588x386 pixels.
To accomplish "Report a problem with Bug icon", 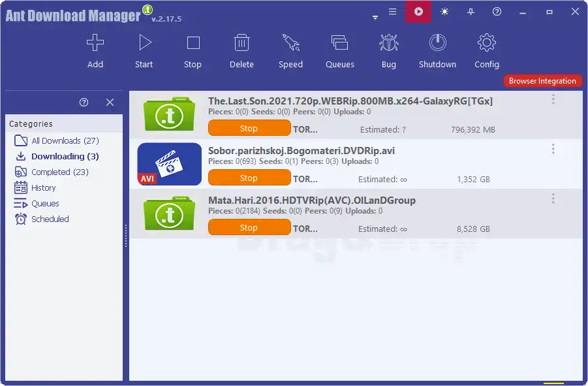I will (x=389, y=42).
